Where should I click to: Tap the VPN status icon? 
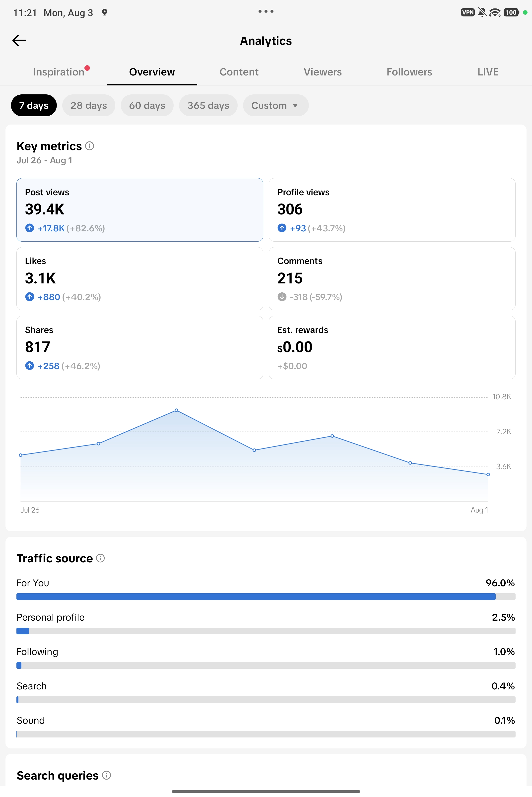pyautogui.click(x=467, y=12)
